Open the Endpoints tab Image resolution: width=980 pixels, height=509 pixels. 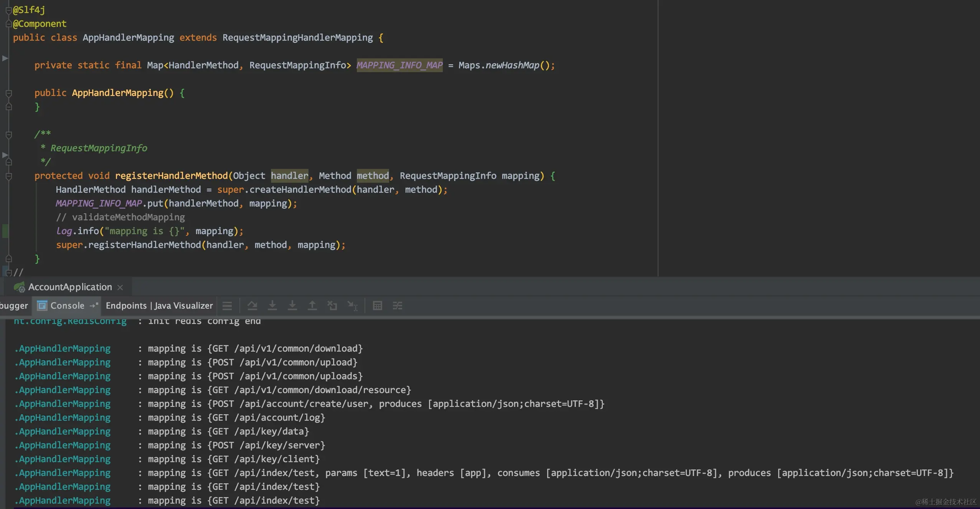tap(126, 306)
